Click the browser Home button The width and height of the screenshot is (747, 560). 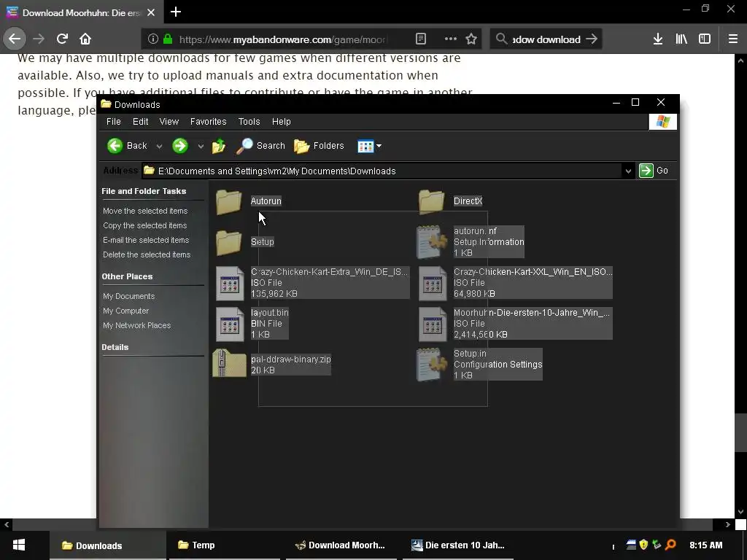tap(85, 39)
